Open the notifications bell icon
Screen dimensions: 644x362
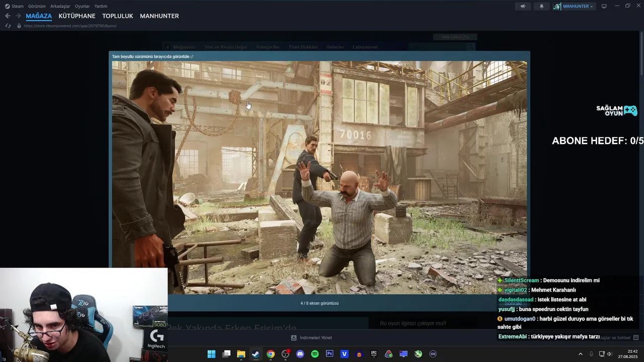pos(541,6)
